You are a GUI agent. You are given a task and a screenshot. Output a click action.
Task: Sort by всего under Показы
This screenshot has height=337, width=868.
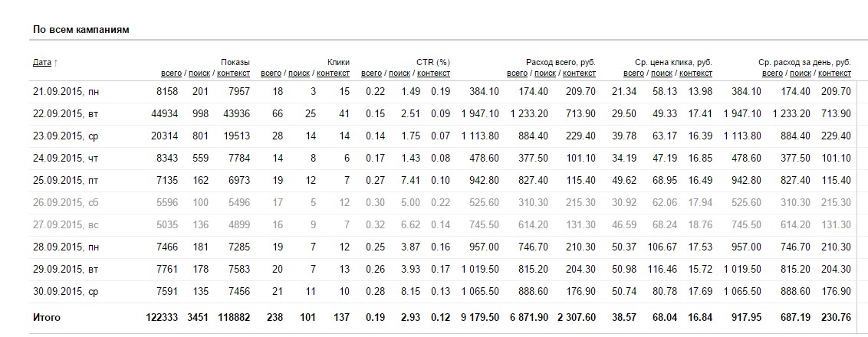pos(171,74)
